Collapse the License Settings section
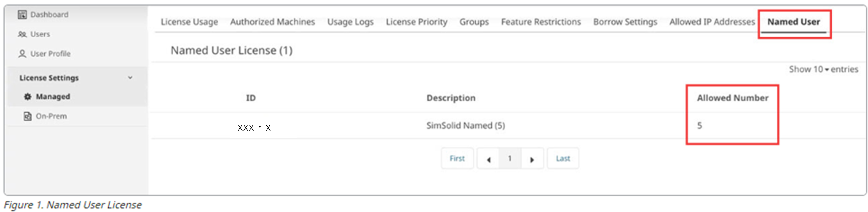Image resolution: width=868 pixels, height=212 pixels. point(130,78)
